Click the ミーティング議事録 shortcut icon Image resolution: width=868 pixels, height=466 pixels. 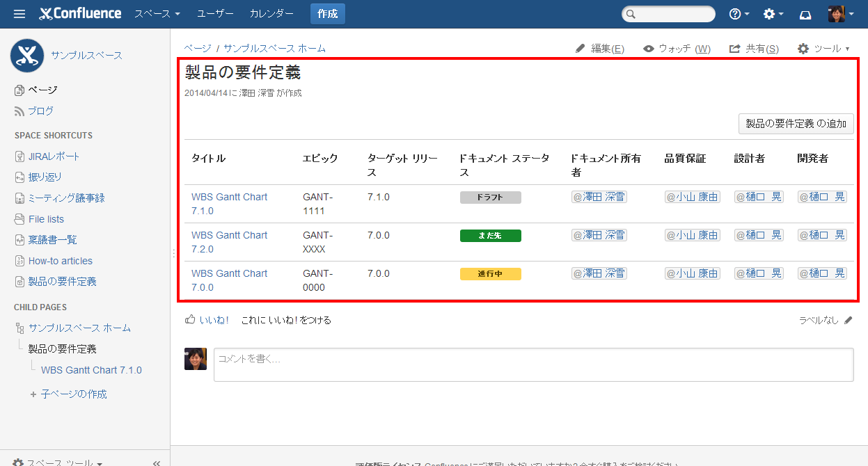pyautogui.click(x=19, y=198)
